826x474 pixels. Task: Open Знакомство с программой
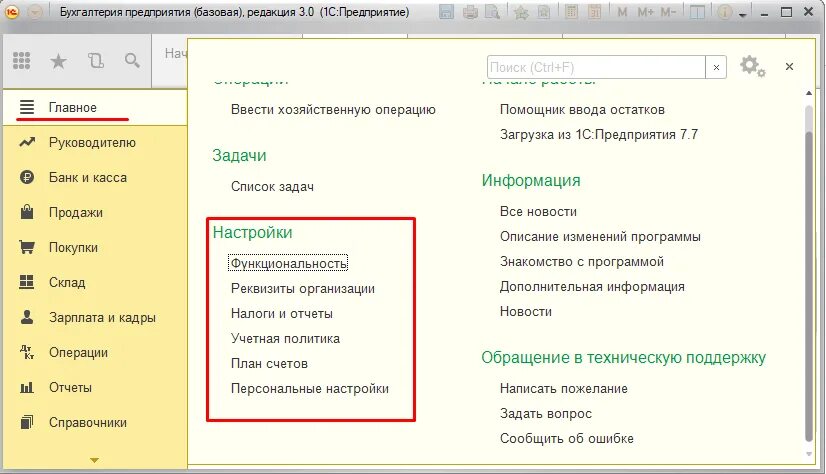point(582,262)
